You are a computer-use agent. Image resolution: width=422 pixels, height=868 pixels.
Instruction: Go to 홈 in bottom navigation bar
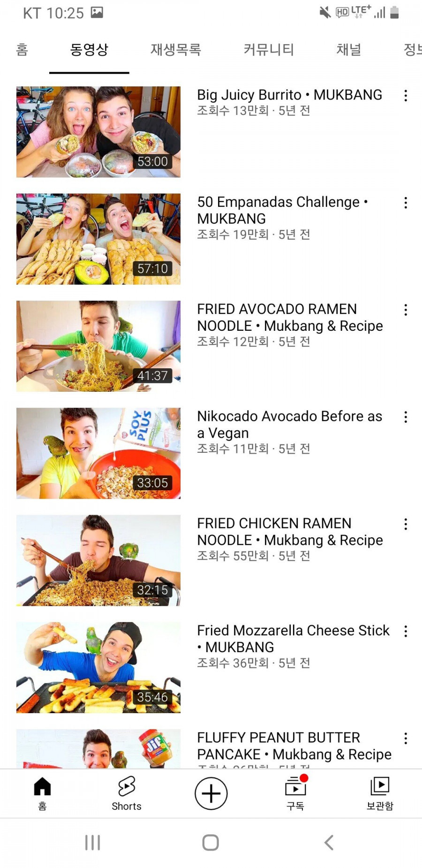coord(42,793)
